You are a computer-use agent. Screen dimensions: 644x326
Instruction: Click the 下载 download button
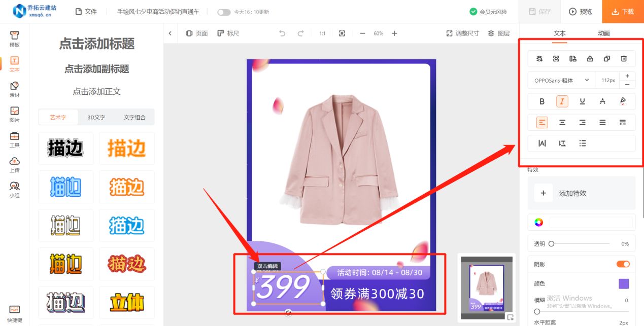[622, 11]
